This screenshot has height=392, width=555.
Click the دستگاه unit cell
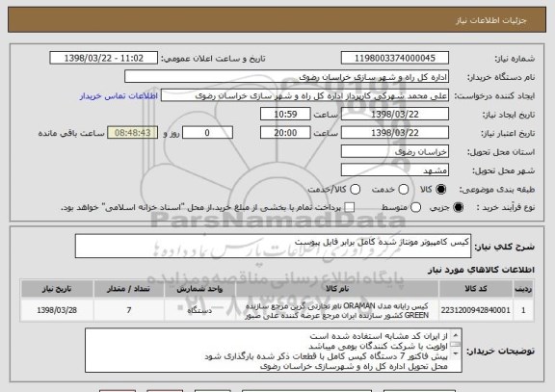click(199, 310)
